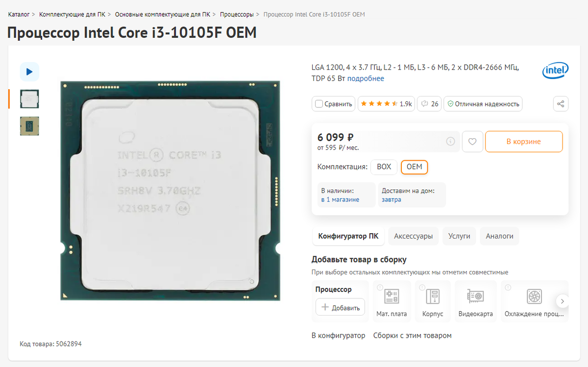Expand specs via подробнее link
The image size is (588, 367).
pos(366,78)
